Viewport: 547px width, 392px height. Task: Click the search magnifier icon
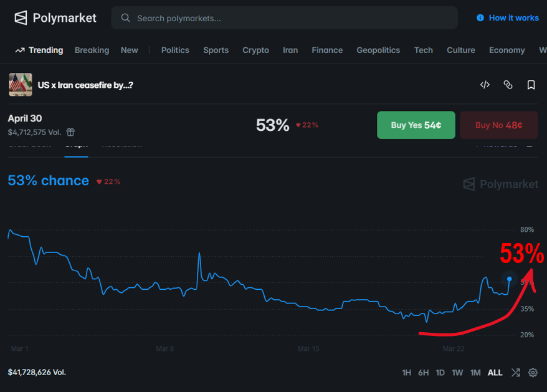(x=126, y=18)
